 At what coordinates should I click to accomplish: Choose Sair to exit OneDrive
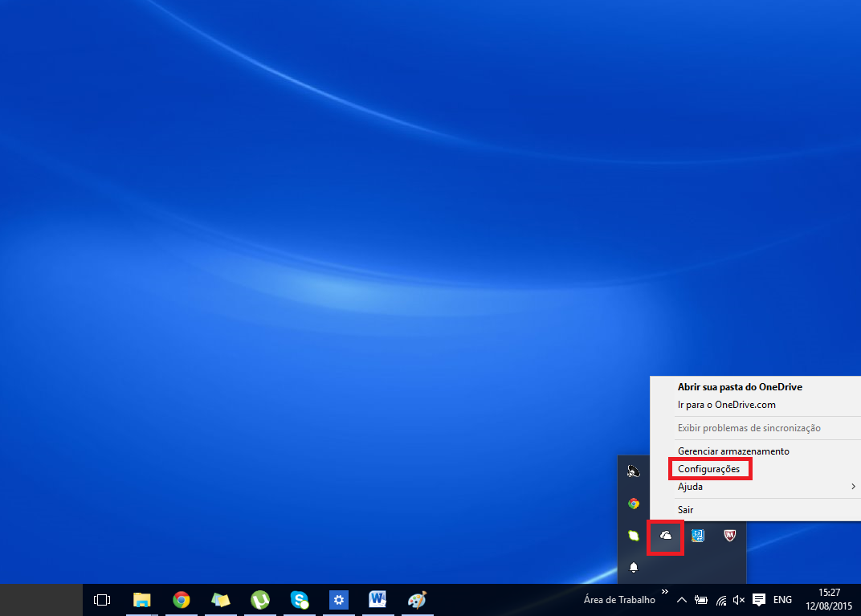pos(684,509)
